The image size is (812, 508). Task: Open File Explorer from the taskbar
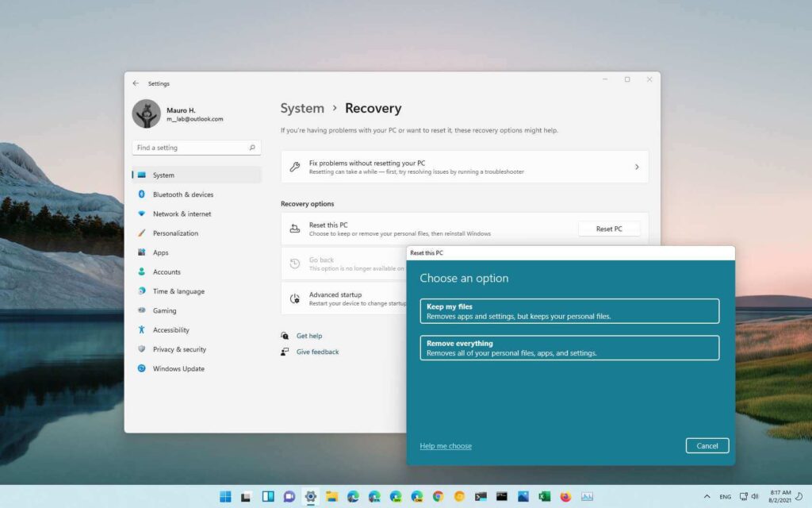coord(331,497)
